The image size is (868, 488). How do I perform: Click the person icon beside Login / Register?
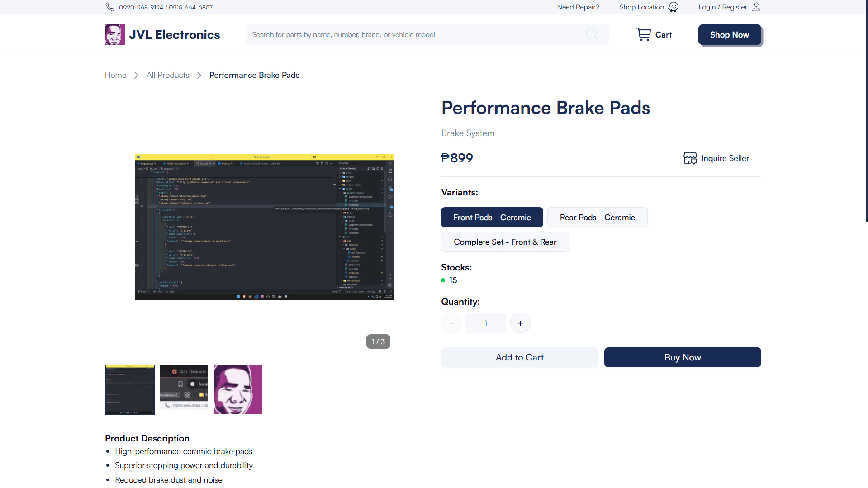click(x=755, y=7)
